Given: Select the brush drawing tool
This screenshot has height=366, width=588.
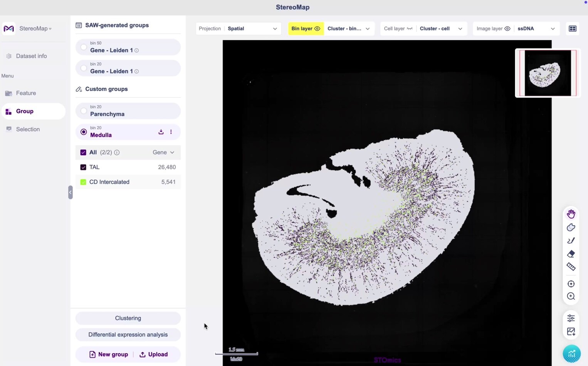Looking at the screenshot, I should (571, 240).
